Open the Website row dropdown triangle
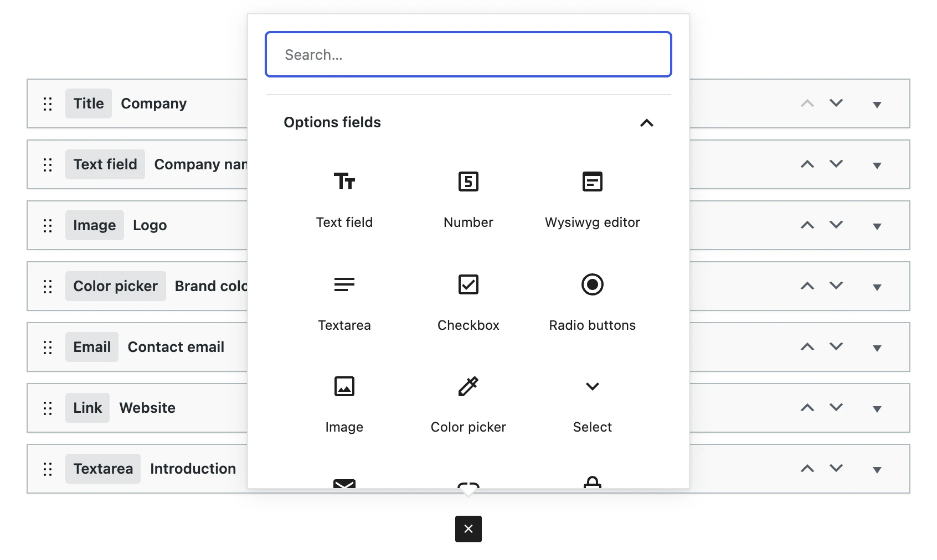The image size is (937, 560). [877, 409]
